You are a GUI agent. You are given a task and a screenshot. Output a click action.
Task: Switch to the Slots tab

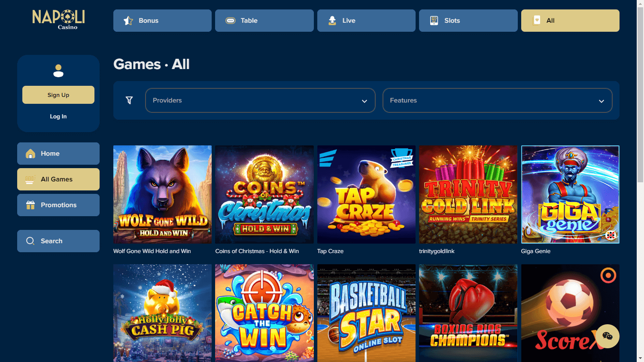pyautogui.click(x=468, y=21)
